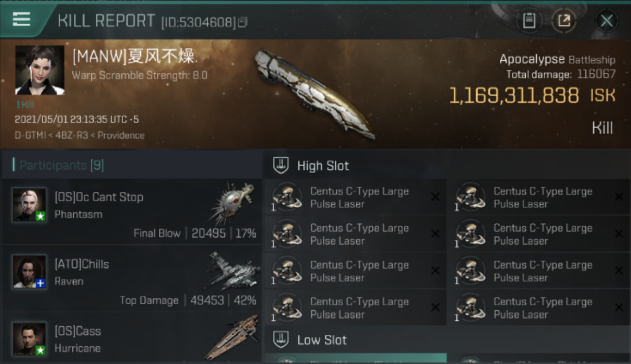This screenshot has width=631, height=364.
Task: Close the kill report panel
Action: [x=606, y=20]
